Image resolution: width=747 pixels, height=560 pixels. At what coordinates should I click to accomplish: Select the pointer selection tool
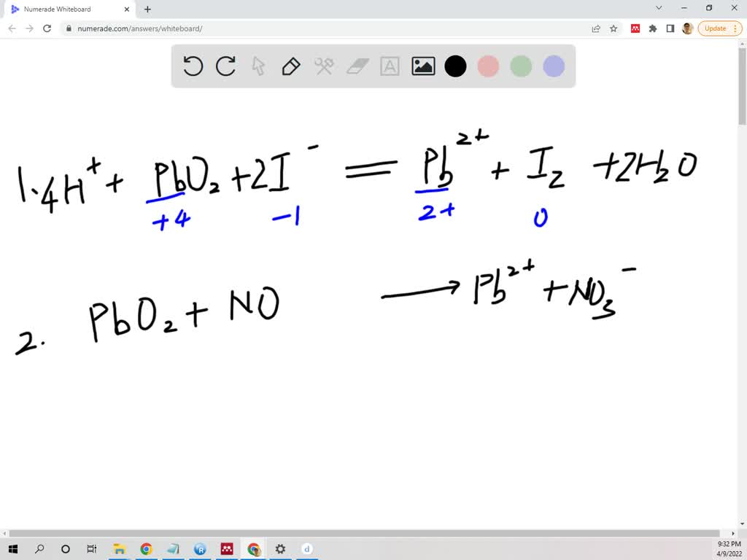[x=258, y=66]
